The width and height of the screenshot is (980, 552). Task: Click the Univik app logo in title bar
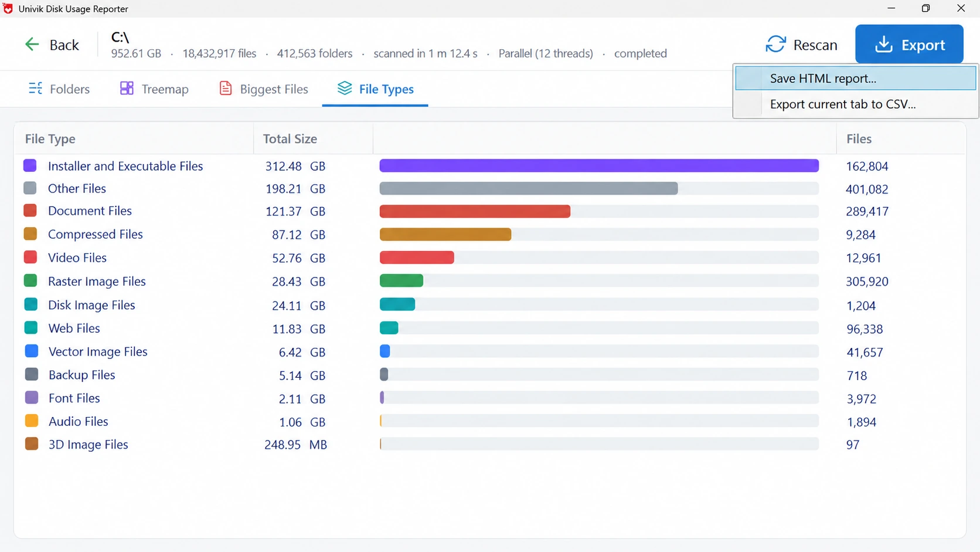coord(8,9)
